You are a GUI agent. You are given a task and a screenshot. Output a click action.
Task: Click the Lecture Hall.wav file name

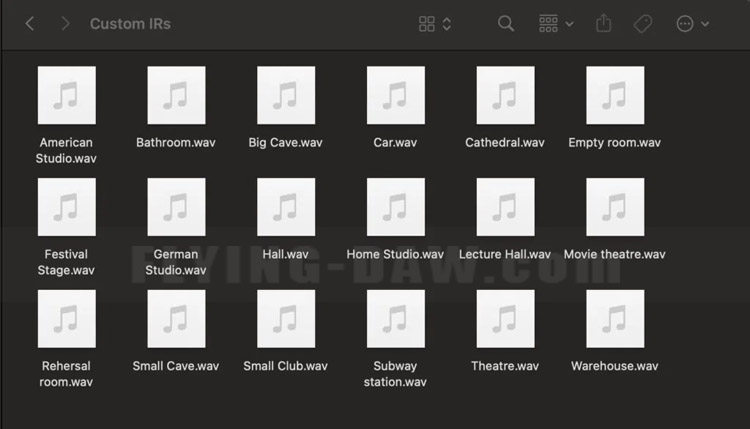tap(505, 254)
